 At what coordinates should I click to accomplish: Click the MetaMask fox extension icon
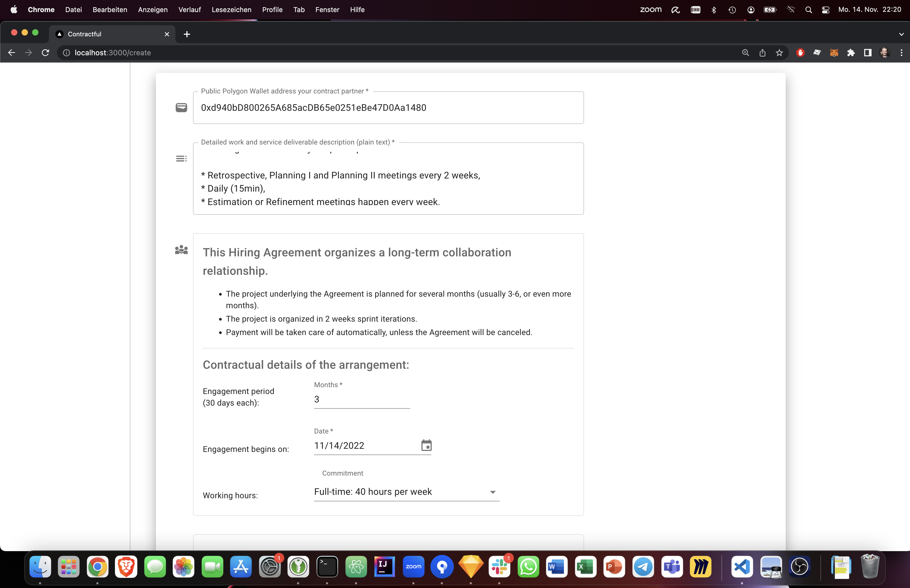tap(834, 53)
